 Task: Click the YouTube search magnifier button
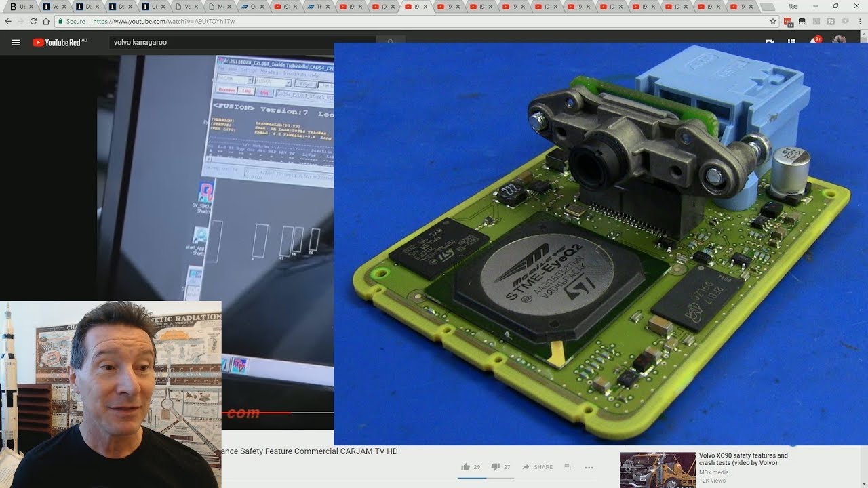click(x=390, y=42)
